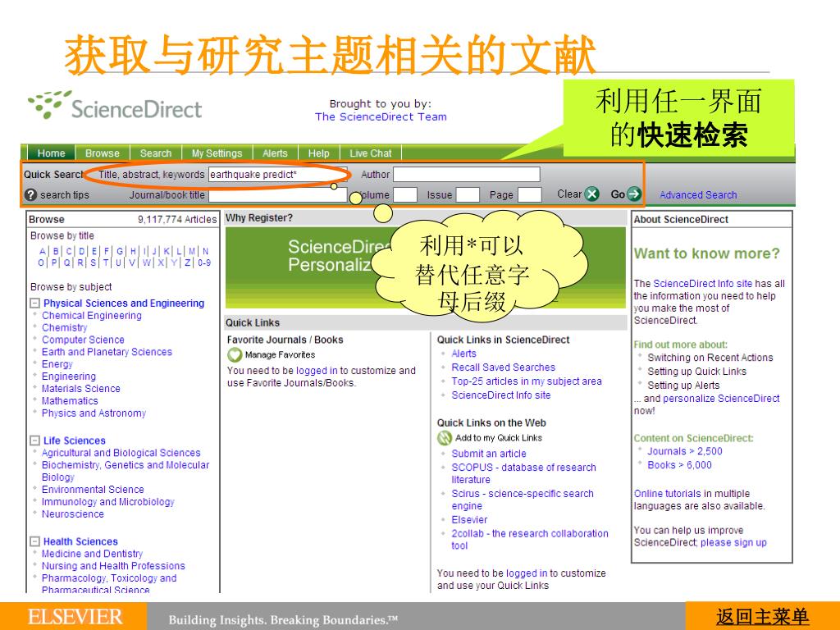
Task: Open Immunology and Microbiology subject
Action: [x=107, y=501]
